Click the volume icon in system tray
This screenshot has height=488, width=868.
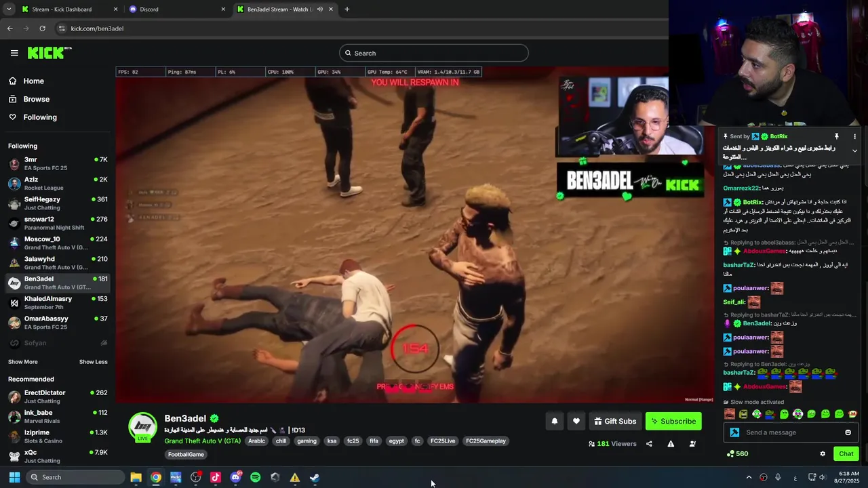[823, 477]
